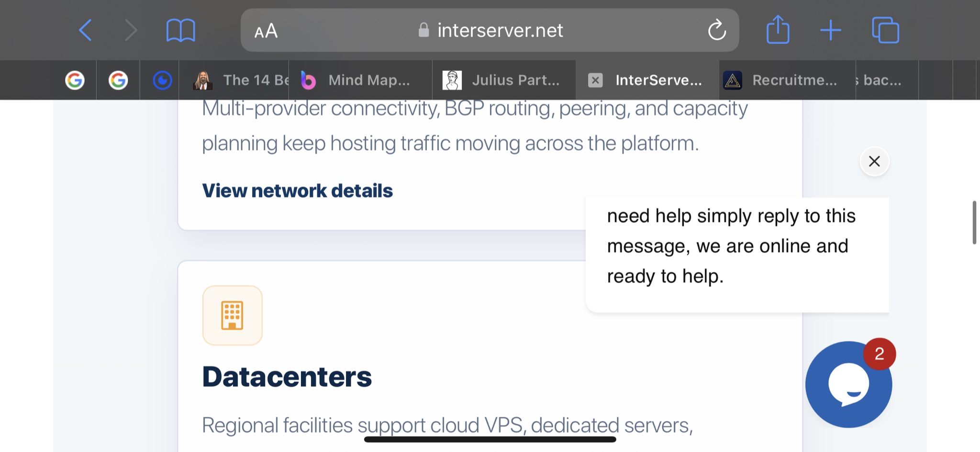Tap the interserver.net address bar
This screenshot has height=452, width=980.
(x=490, y=30)
